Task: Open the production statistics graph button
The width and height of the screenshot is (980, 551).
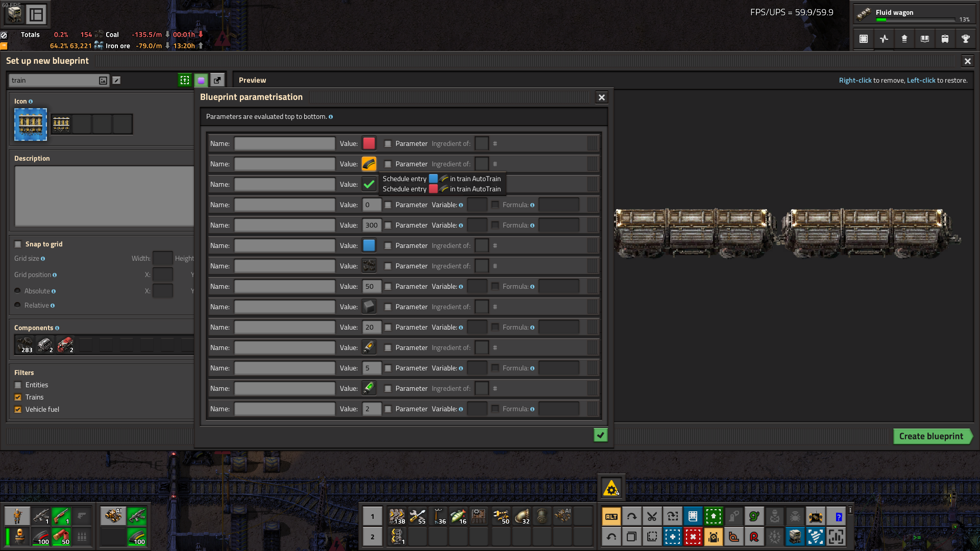Action: [x=884, y=39]
